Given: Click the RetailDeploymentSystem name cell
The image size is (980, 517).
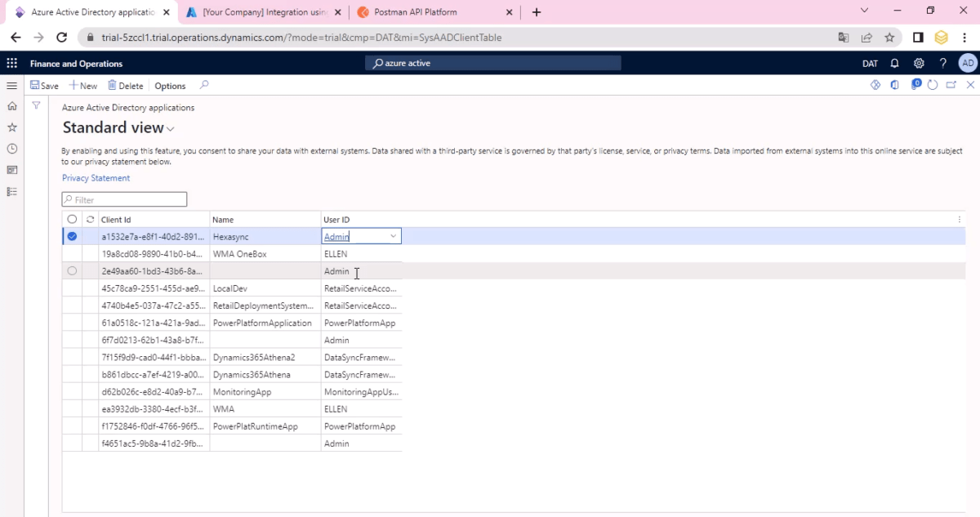Looking at the screenshot, I should click(265, 305).
